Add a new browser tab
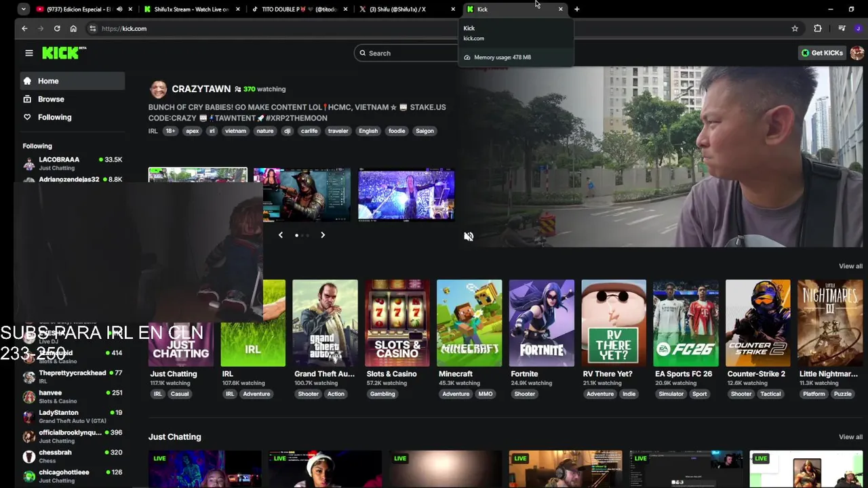The image size is (868, 488). (x=576, y=9)
